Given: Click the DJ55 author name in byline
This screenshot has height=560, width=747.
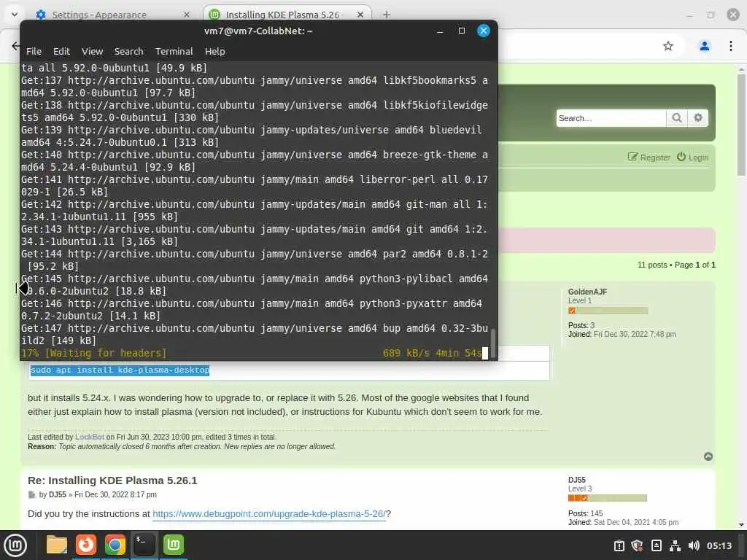Looking at the screenshot, I should coord(57,494).
